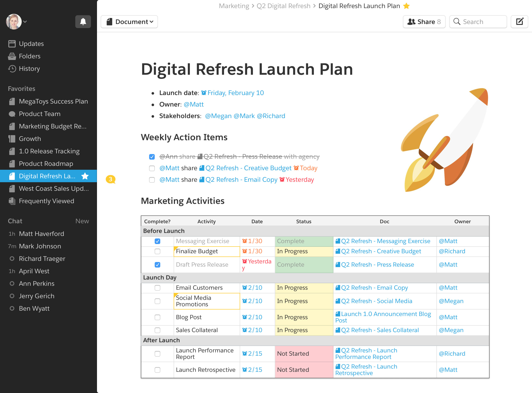532x393 pixels.
Task: Go to Q2 Digital Refresh breadcrumb
Action: pos(283,6)
